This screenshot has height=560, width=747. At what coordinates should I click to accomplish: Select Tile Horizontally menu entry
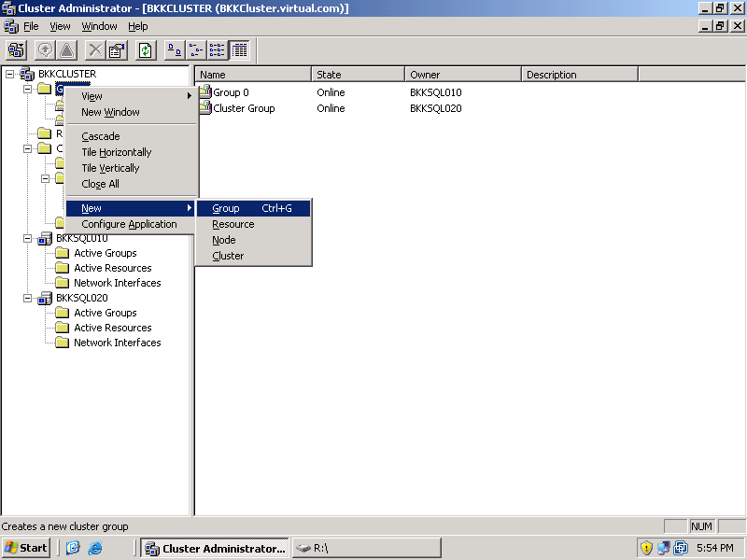(131, 152)
